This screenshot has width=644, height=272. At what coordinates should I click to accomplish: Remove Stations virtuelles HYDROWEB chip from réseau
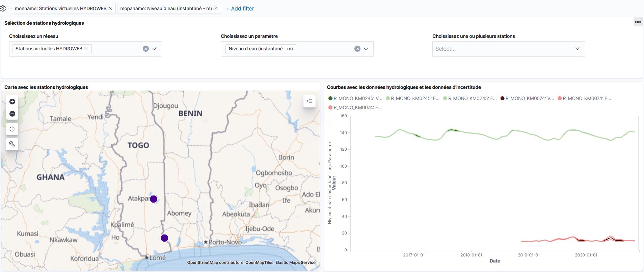[86, 49]
